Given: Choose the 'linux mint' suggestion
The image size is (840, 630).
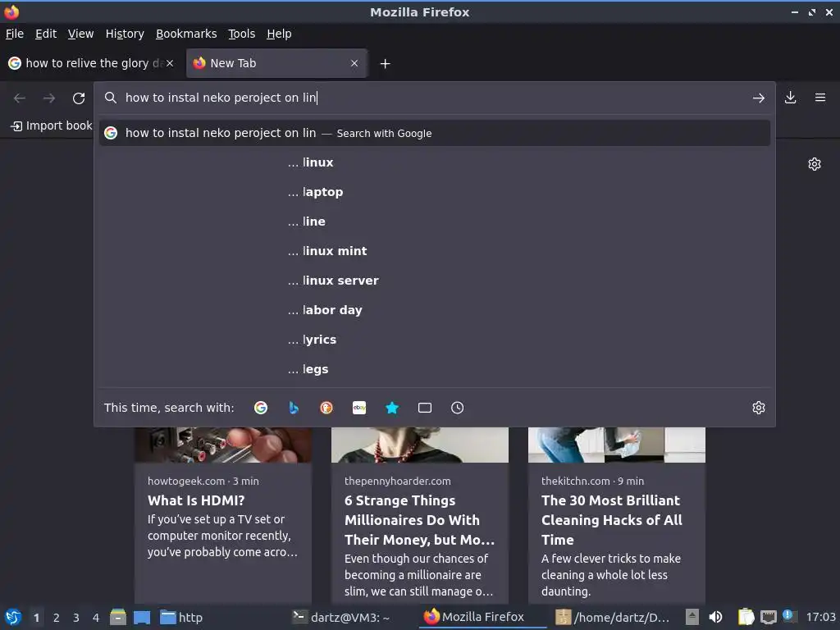Looking at the screenshot, I should click(435, 251).
